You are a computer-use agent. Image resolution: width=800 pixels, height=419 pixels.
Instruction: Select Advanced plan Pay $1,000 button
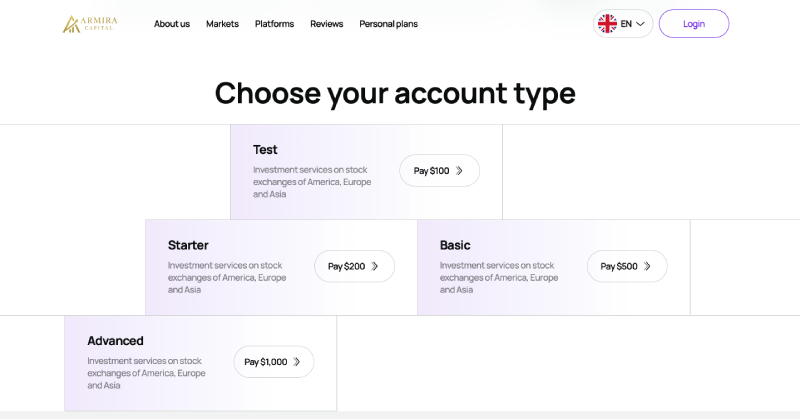[x=273, y=361]
